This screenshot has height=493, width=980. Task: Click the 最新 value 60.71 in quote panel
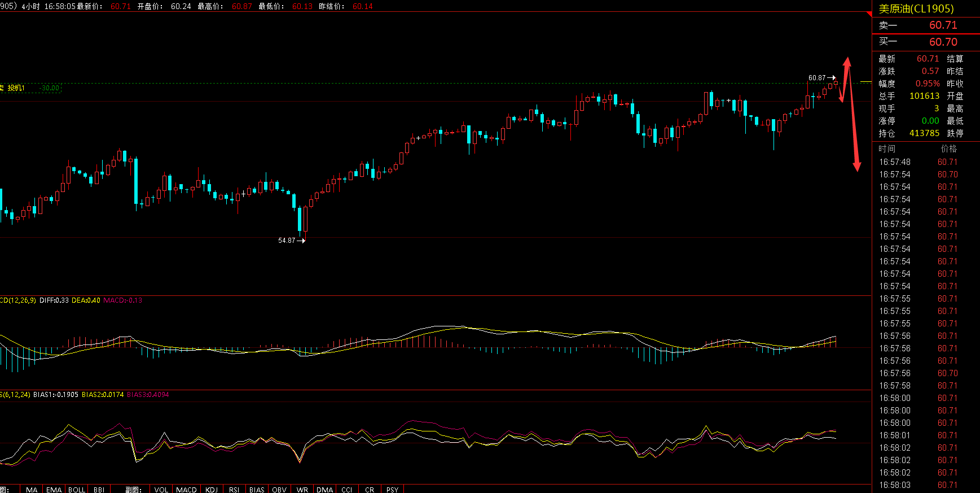(928, 59)
